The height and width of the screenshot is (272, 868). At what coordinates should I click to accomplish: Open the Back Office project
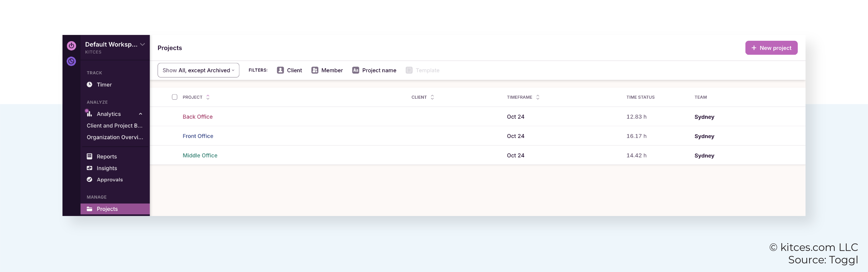click(x=197, y=116)
